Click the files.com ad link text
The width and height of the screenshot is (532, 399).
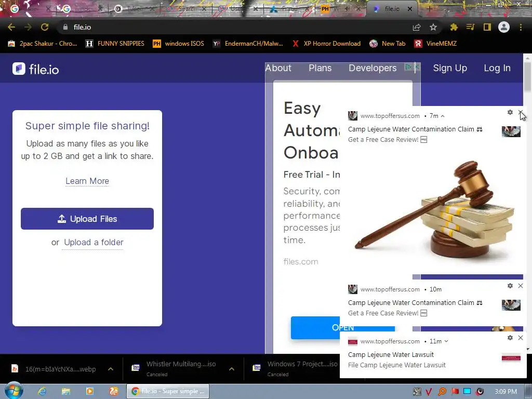point(301,262)
